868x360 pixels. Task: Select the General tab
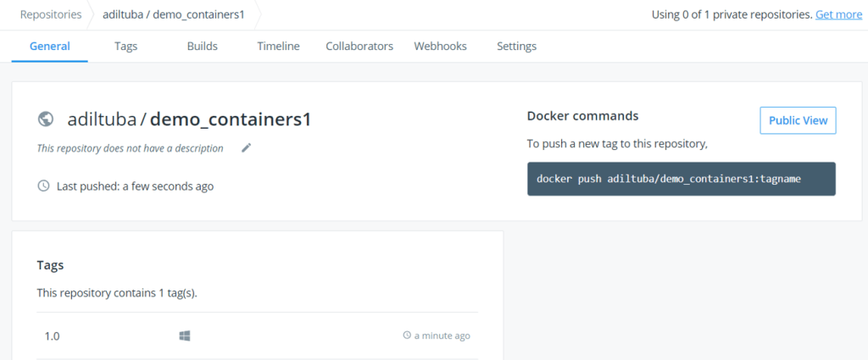pyautogui.click(x=50, y=46)
